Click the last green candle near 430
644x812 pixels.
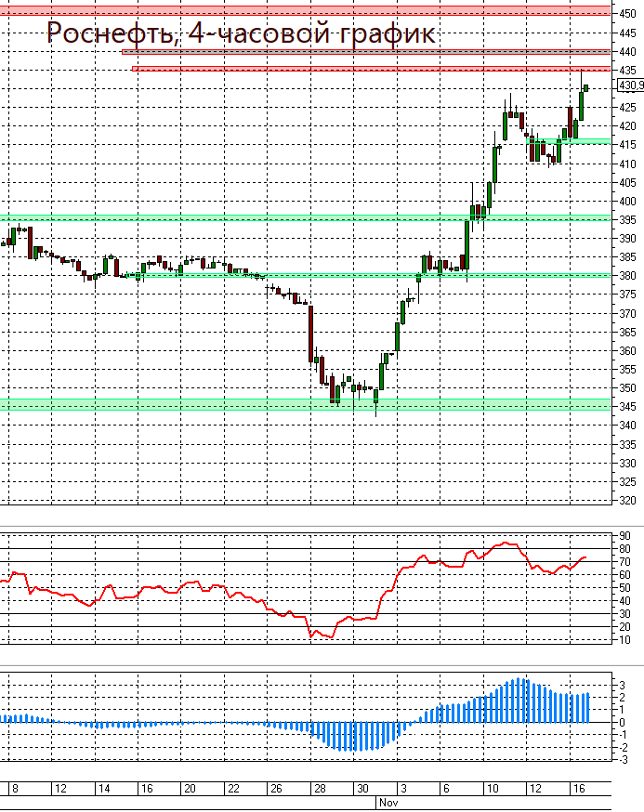tap(586, 88)
